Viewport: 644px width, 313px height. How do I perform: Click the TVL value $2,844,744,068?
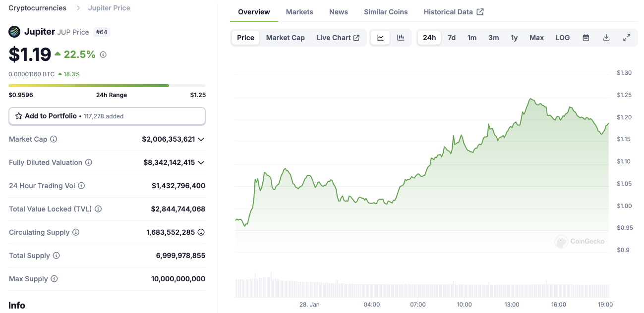(178, 209)
